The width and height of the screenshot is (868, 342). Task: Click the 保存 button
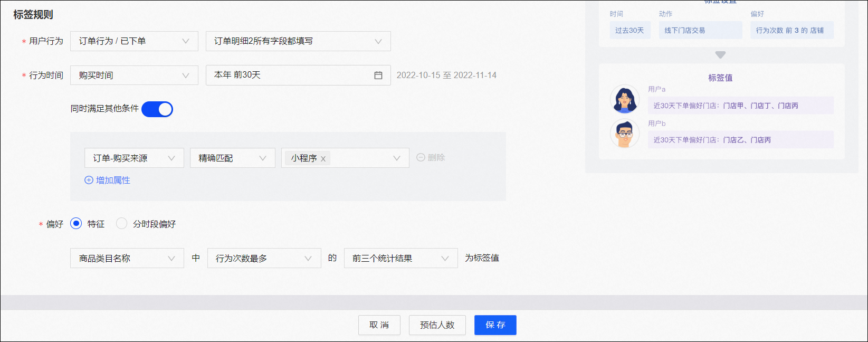point(495,325)
